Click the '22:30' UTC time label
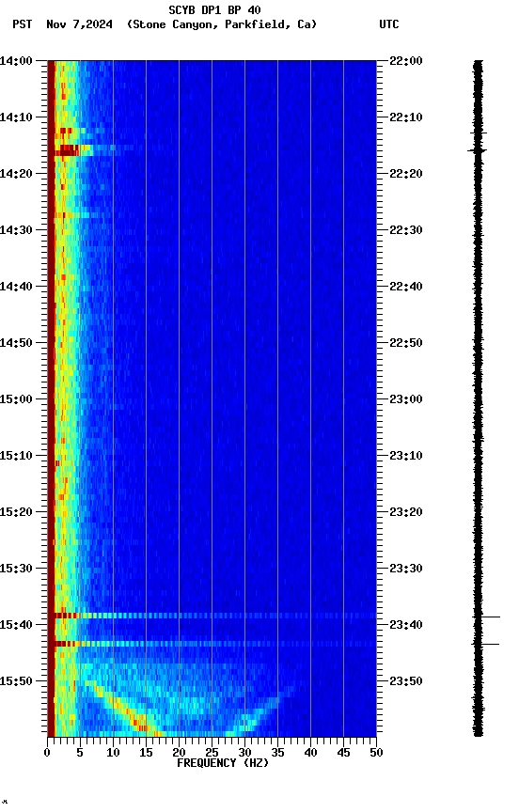519x812 pixels. point(406,230)
